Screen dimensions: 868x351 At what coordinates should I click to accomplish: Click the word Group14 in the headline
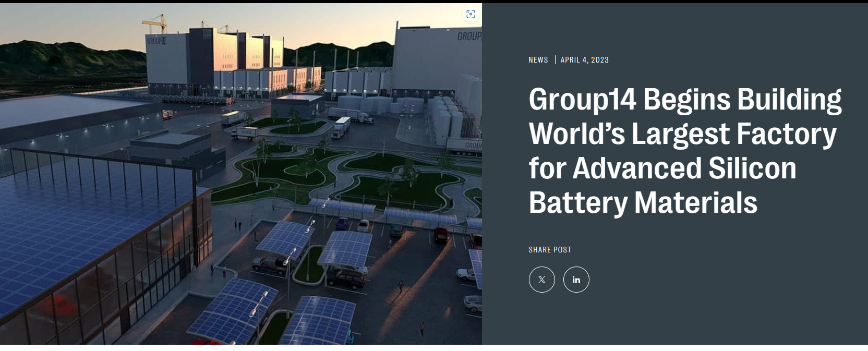click(582, 100)
